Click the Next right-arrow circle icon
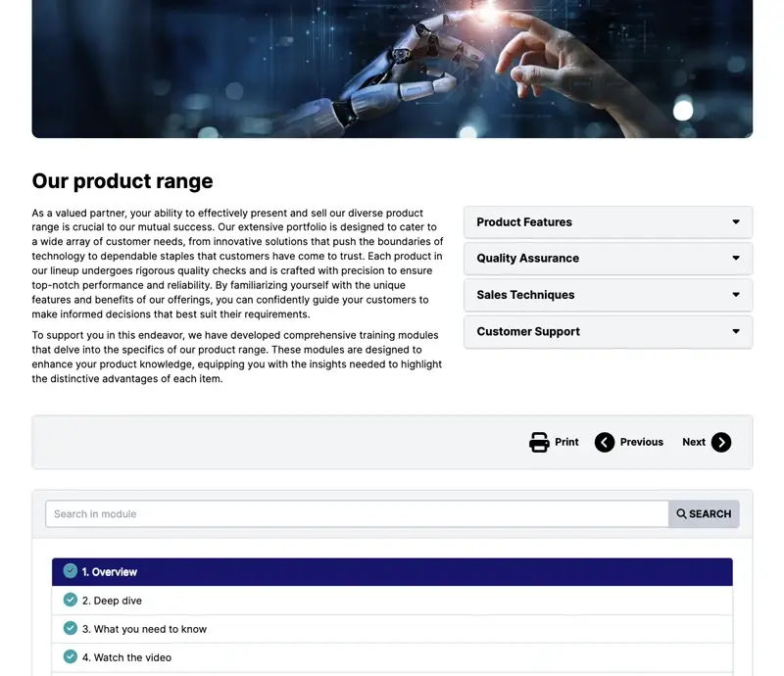The height and width of the screenshot is (676, 784). 721,442
